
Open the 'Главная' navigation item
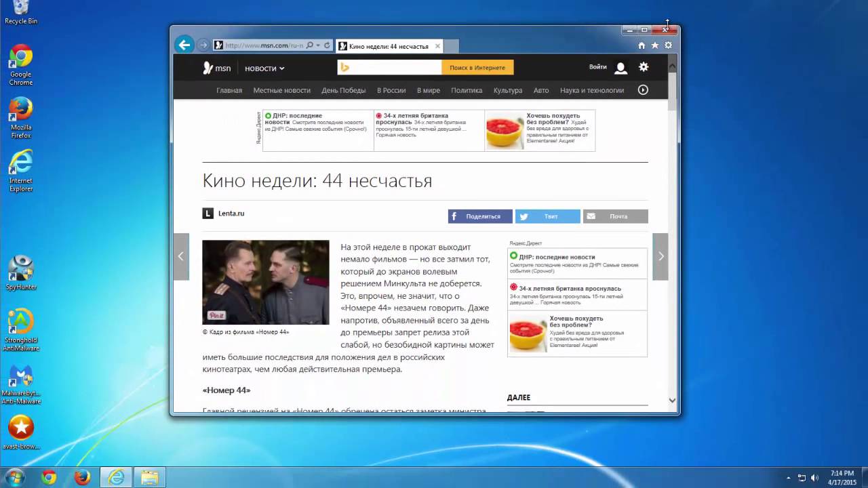pyautogui.click(x=229, y=90)
